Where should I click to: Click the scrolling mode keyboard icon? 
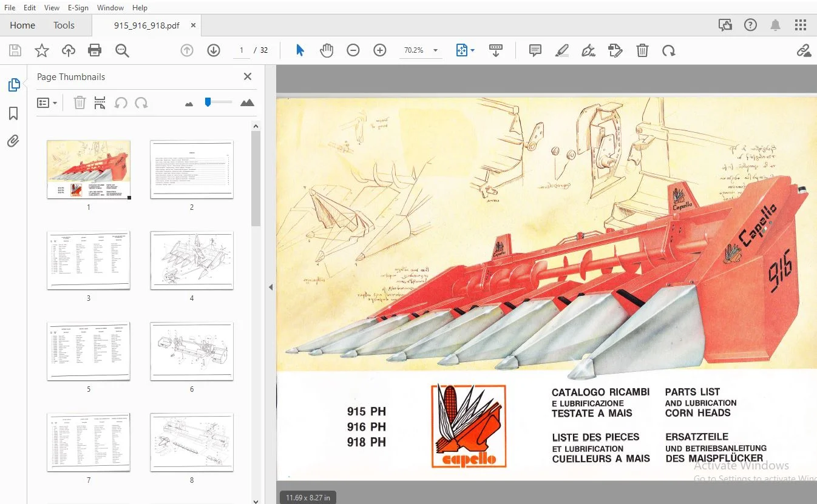pos(496,50)
